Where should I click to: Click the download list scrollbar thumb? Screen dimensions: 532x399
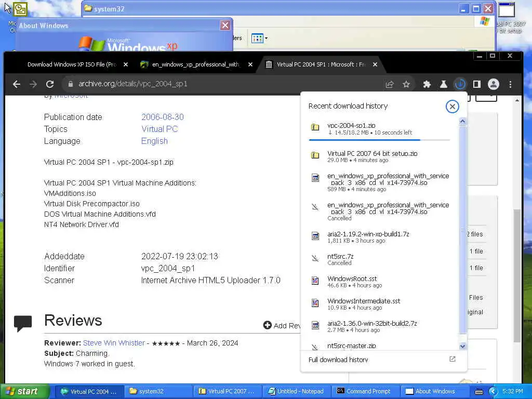tap(462, 229)
